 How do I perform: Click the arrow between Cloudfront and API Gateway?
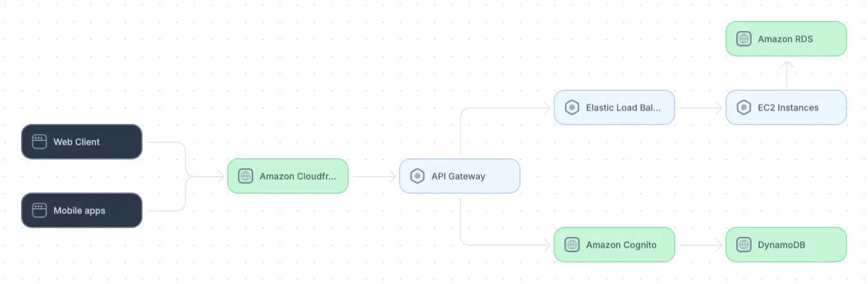(x=374, y=176)
